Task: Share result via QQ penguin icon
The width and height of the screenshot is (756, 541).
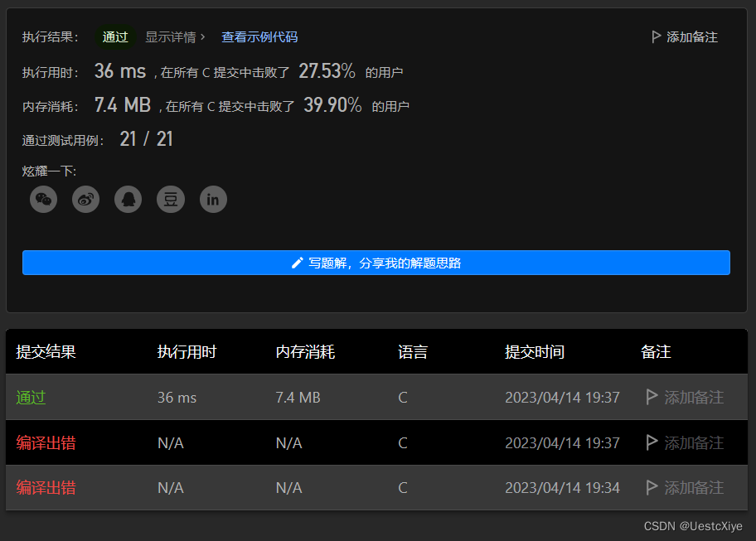Action: tap(128, 200)
